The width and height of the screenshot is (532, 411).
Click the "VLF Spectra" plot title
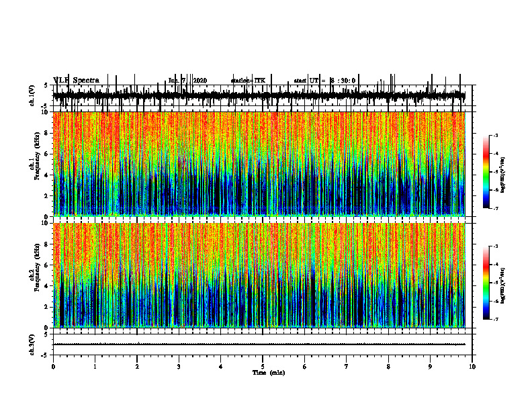coord(76,81)
